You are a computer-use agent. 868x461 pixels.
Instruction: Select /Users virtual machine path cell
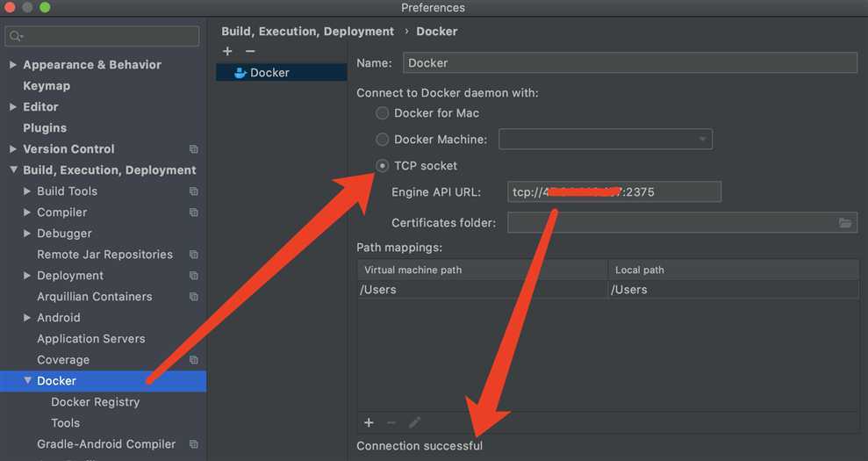point(482,289)
